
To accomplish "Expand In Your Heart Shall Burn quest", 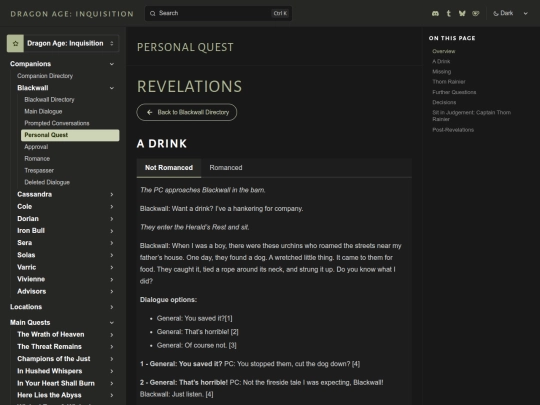I will pos(112,383).
